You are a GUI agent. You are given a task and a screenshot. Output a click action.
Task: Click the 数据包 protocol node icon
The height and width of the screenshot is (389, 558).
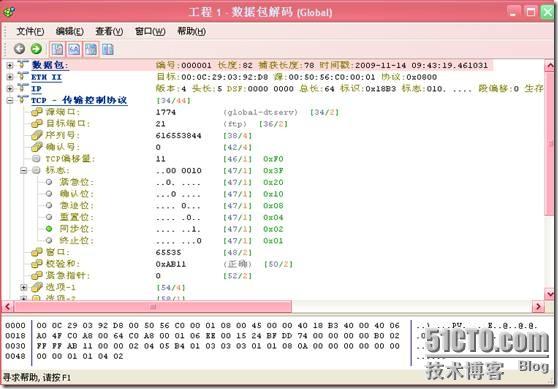[23, 65]
